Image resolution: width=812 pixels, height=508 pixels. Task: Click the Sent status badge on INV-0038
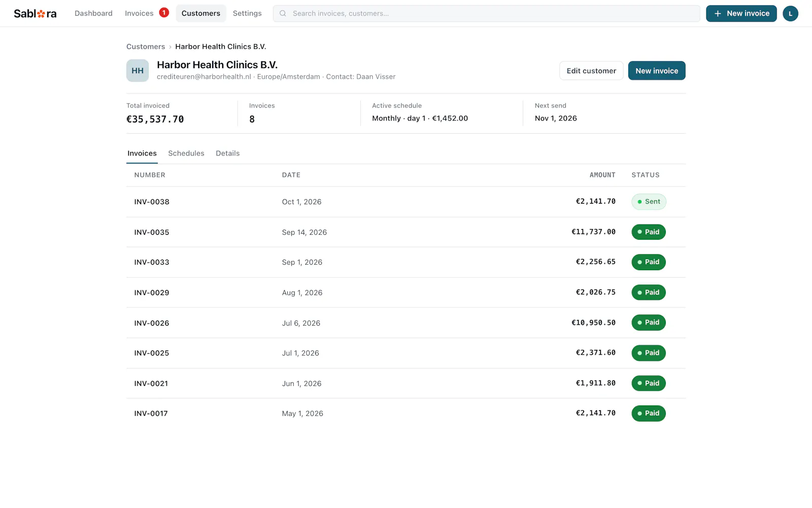click(x=649, y=202)
